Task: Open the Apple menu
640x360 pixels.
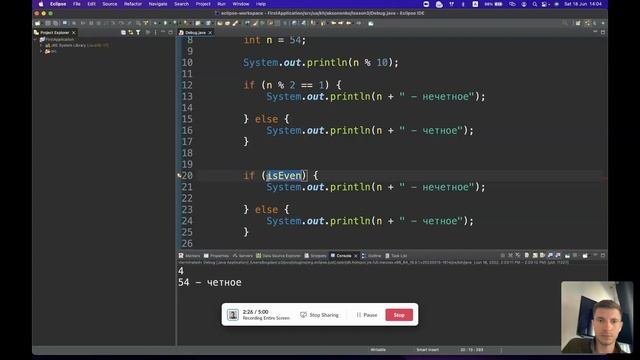Action: [x=41, y=4]
